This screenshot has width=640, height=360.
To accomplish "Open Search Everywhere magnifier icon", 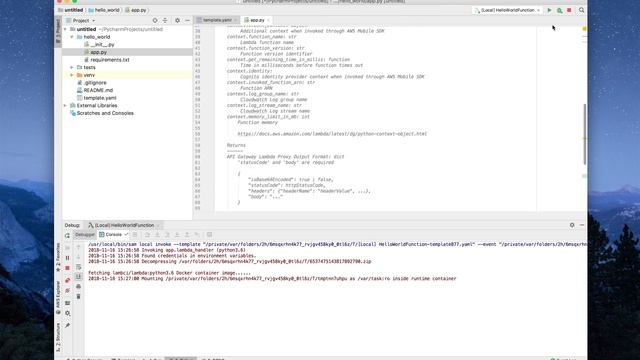I will pyautogui.click(x=582, y=10).
